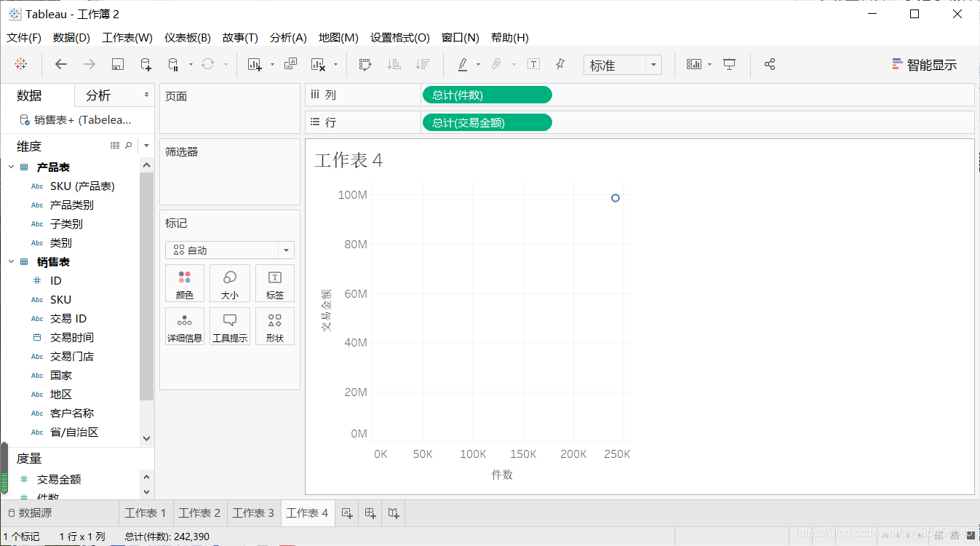
Task: Open the 文件(F) menu
Action: 24,38
